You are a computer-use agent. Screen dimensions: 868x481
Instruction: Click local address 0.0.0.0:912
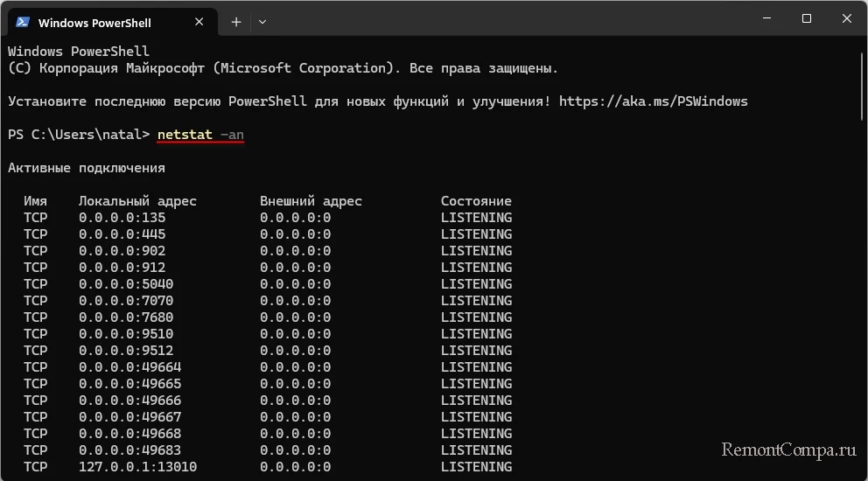click(122, 268)
